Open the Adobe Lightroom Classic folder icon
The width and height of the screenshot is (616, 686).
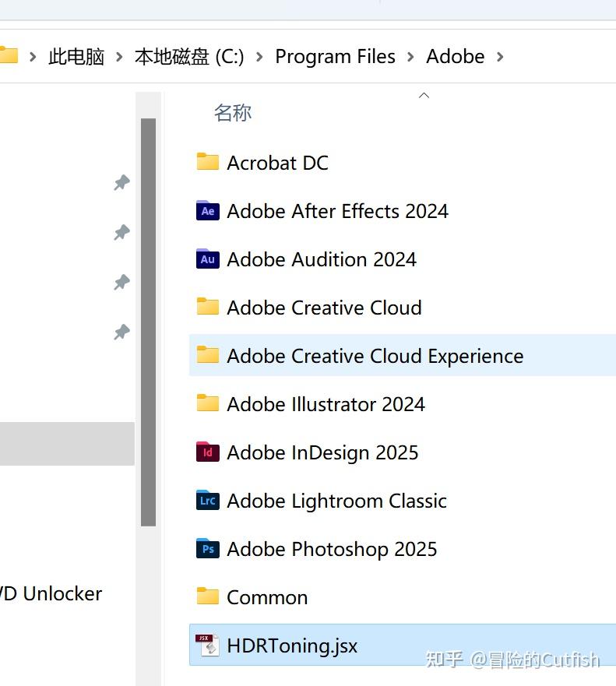pyautogui.click(x=207, y=501)
